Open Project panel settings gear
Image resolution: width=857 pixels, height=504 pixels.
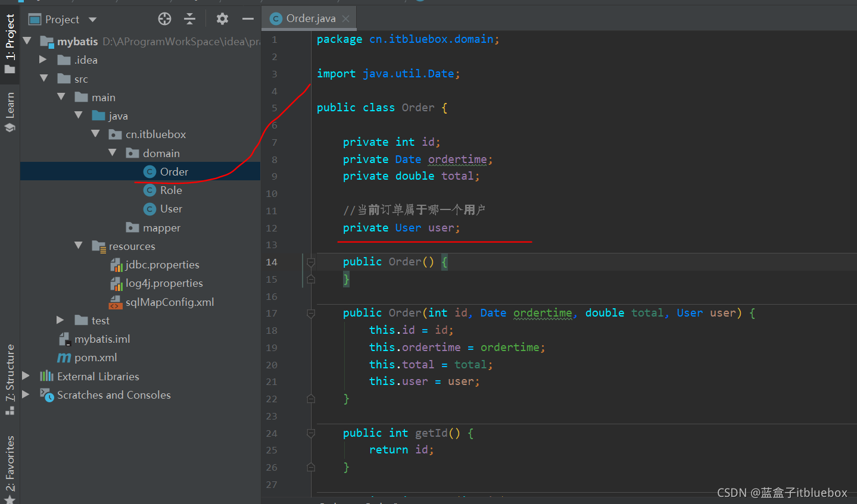click(222, 19)
